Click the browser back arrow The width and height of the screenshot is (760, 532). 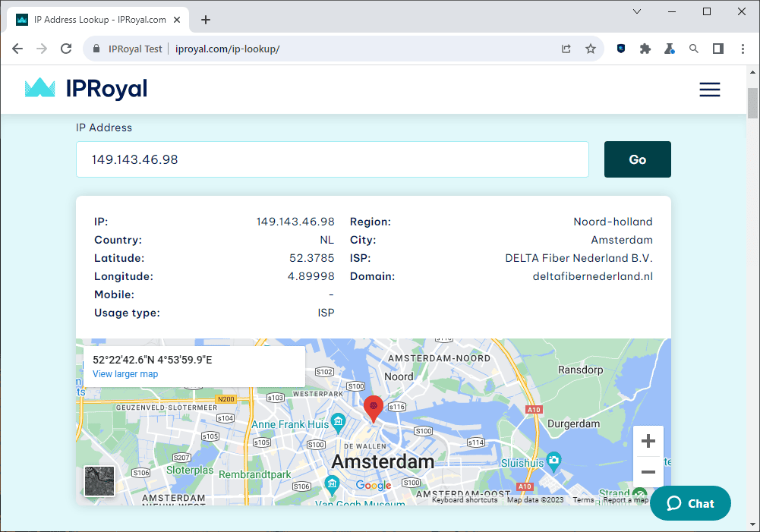[x=17, y=49]
